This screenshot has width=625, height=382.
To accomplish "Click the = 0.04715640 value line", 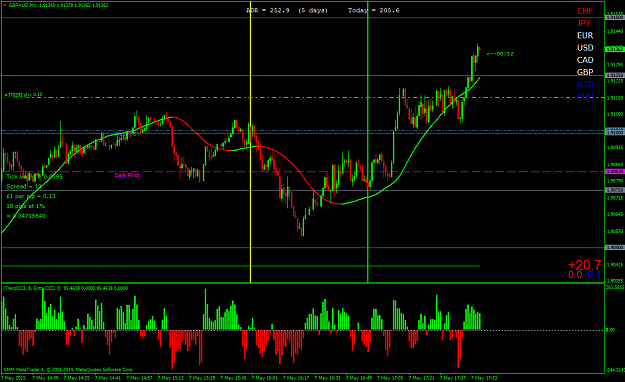I will (x=26, y=216).
